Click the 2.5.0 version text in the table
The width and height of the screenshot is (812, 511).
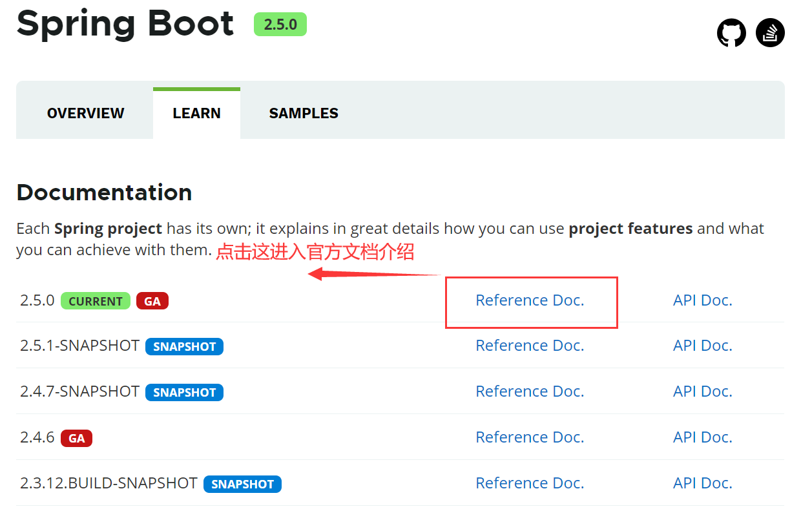click(37, 300)
